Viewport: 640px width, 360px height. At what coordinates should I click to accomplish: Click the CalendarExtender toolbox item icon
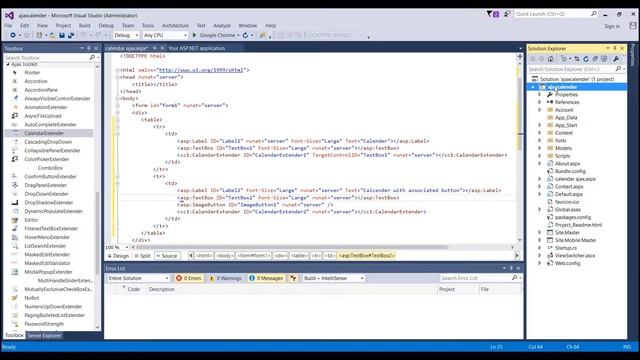pyautogui.click(x=15, y=133)
